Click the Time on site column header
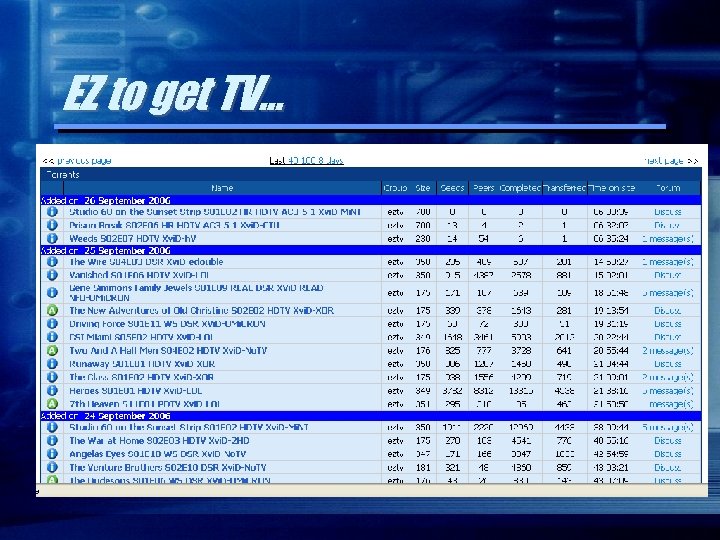This screenshot has width=720, height=540. pyautogui.click(x=612, y=188)
